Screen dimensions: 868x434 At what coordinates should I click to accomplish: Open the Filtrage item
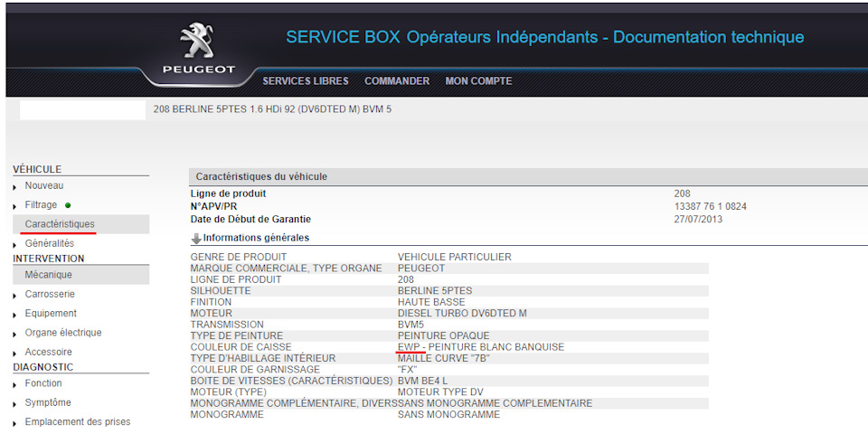click(41, 205)
